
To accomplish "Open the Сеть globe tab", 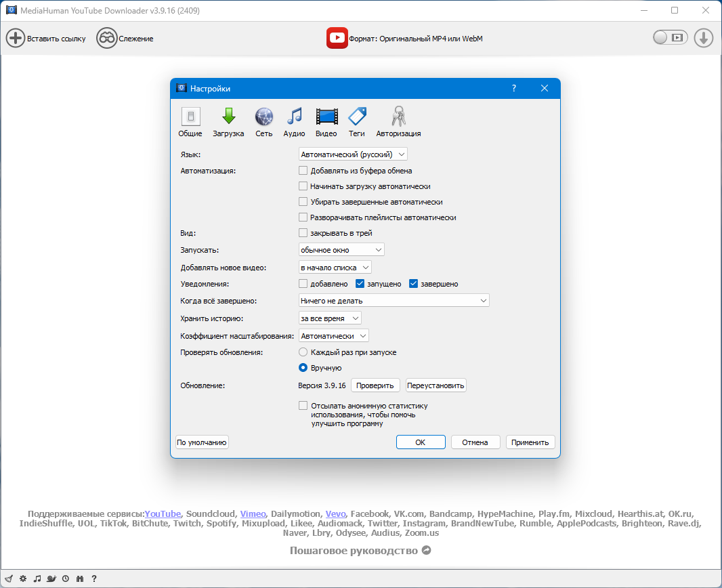I will pyautogui.click(x=264, y=117).
